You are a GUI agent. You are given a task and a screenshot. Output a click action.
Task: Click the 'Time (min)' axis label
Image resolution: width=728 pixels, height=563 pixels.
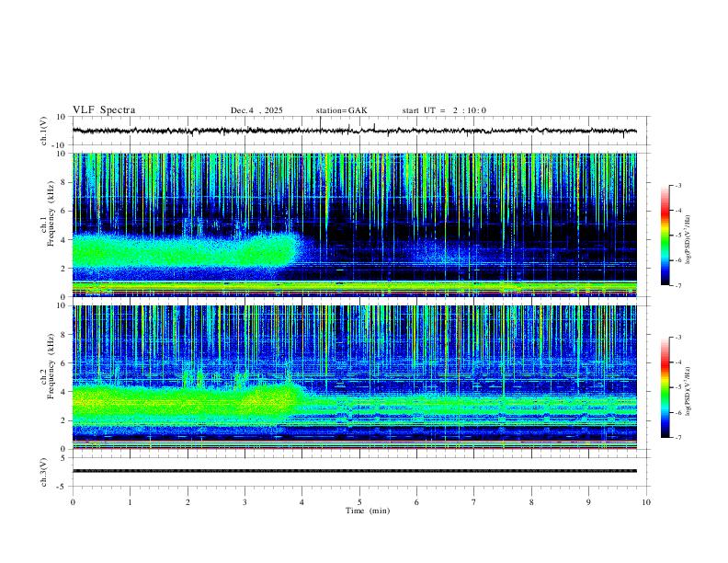(368, 511)
